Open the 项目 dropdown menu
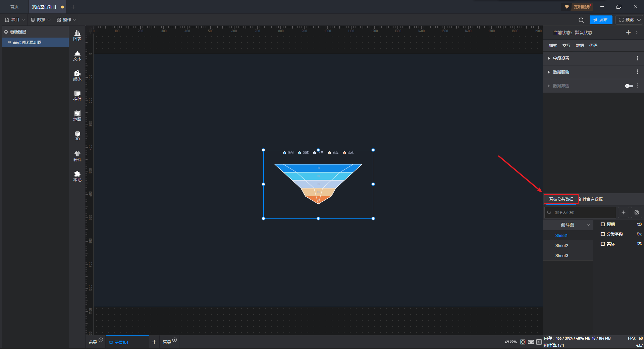The image size is (644, 349). 15,20
